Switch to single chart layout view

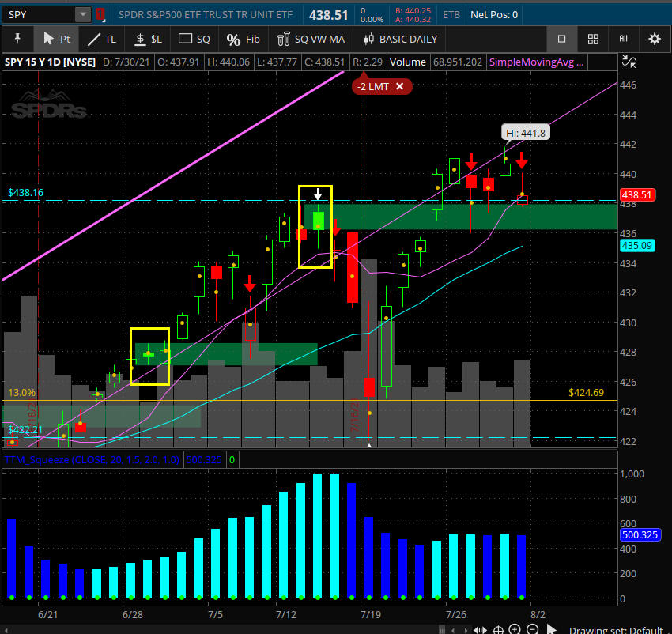pyautogui.click(x=561, y=39)
